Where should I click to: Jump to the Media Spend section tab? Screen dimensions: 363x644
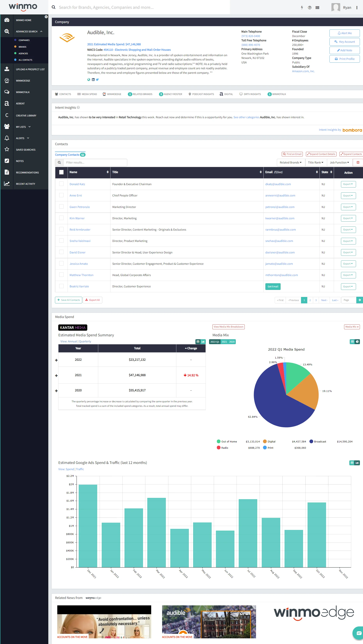(87, 94)
